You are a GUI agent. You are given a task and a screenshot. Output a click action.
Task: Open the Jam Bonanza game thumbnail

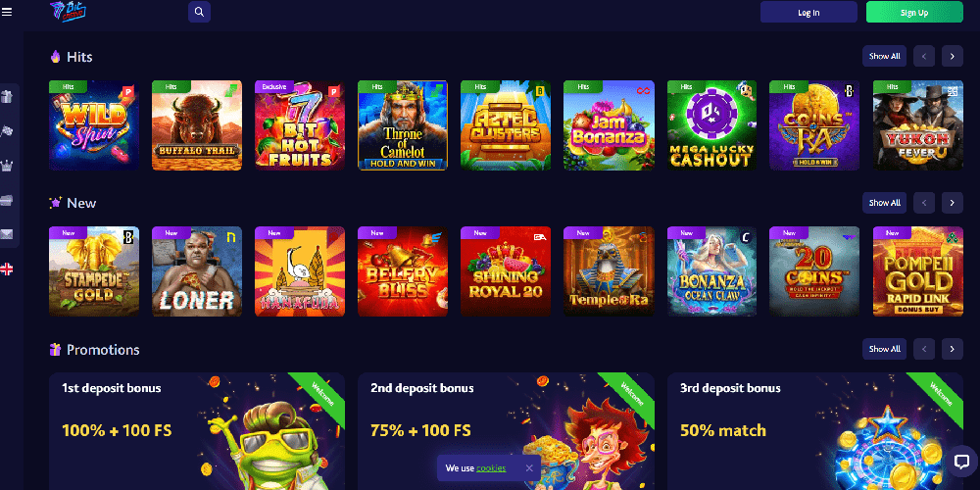click(609, 125)
